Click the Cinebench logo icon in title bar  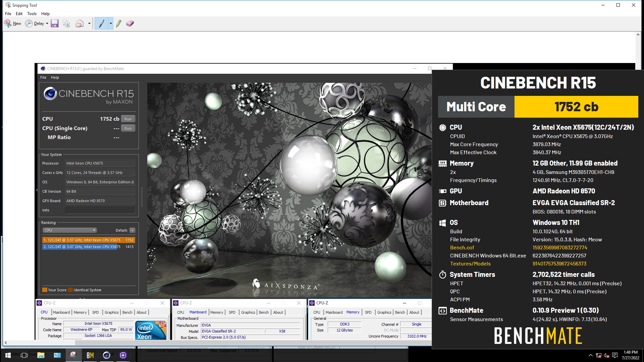[x=43, y=69]
